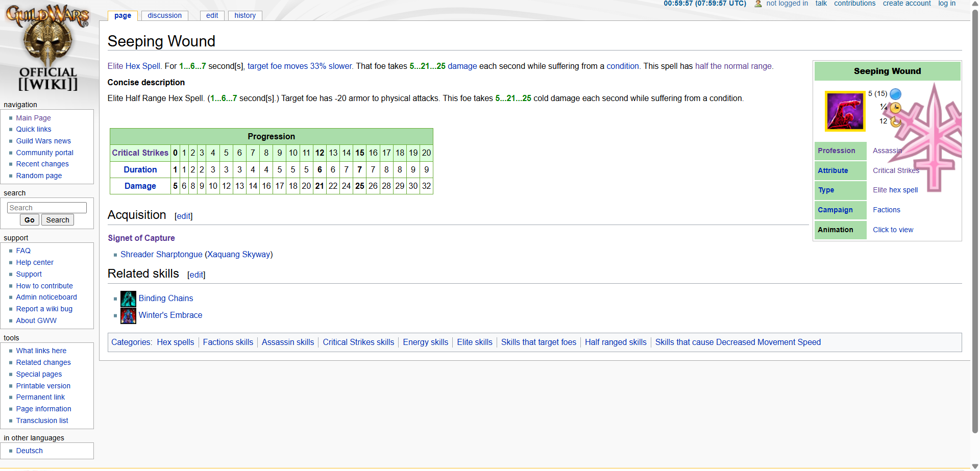
Task: Click the Damage row header link
Action: [x=140, y=186]
